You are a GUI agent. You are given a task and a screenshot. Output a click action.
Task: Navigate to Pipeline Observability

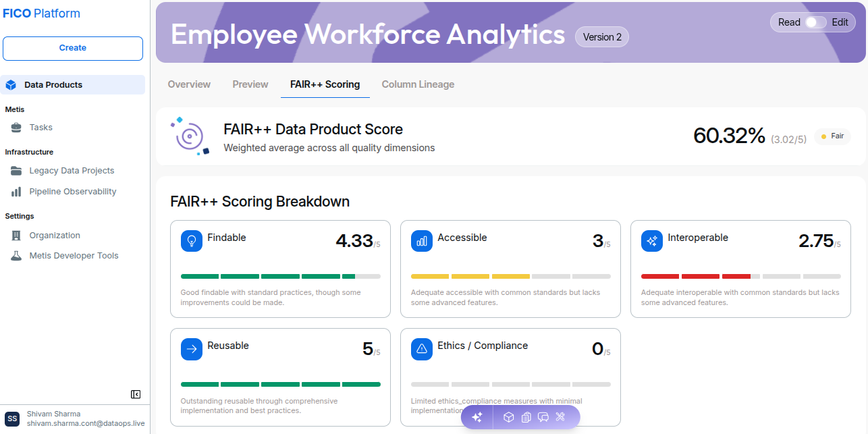(73, 192)
